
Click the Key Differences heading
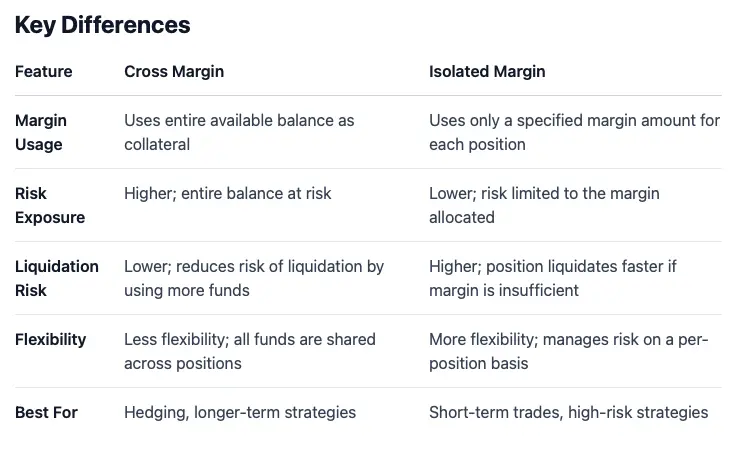(x=103, y=25)
